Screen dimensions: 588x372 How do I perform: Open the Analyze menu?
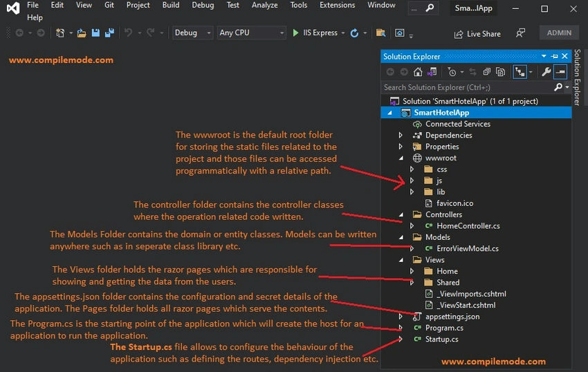tap(265, 6)
